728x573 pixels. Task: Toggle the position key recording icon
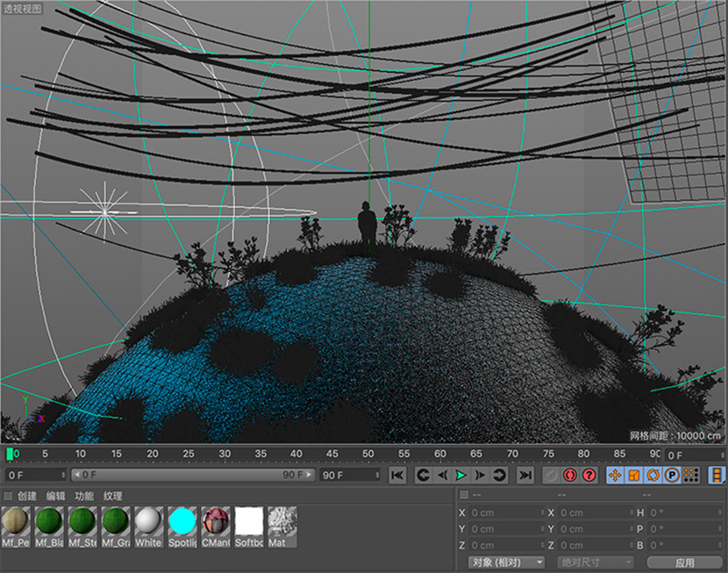(x=615, y=475)
